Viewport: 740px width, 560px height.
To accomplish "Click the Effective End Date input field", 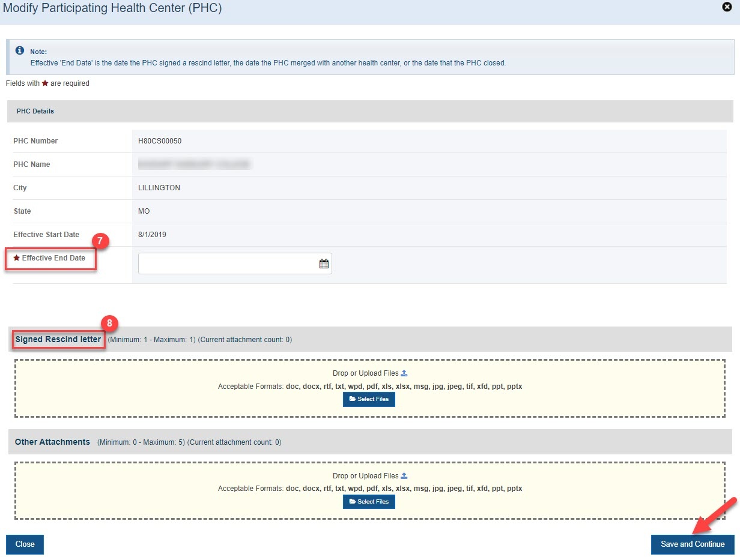I will [x=235, y=263].
